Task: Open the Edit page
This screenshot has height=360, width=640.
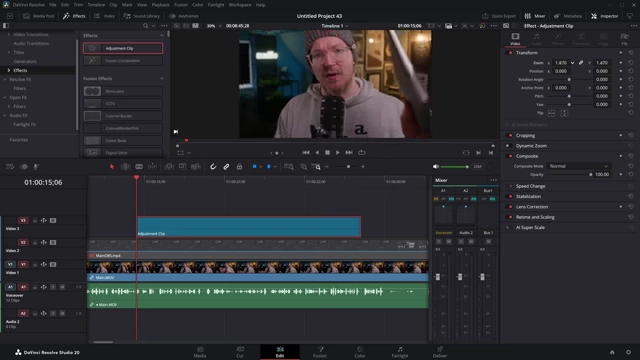Action: point(280,352)
